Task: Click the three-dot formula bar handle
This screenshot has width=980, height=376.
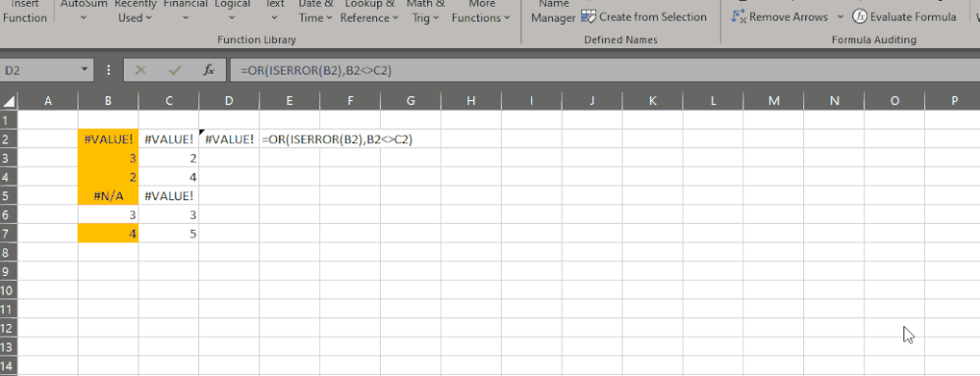Action: coord(109,71)
